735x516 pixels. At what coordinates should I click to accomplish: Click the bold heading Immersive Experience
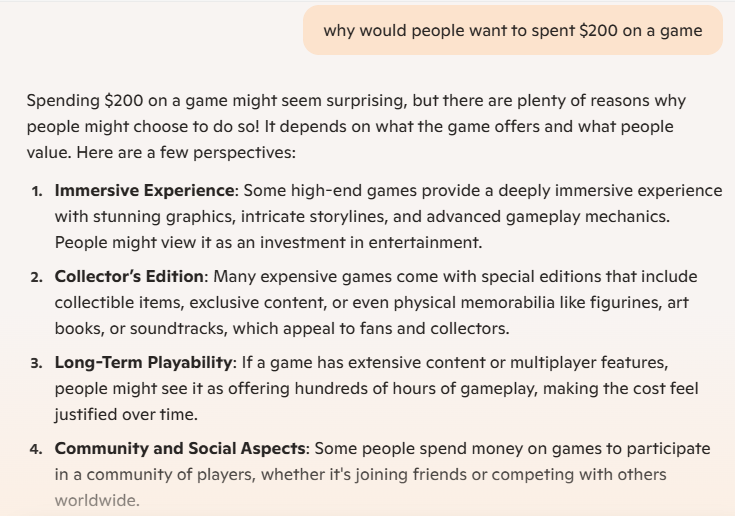click(144, 191)
